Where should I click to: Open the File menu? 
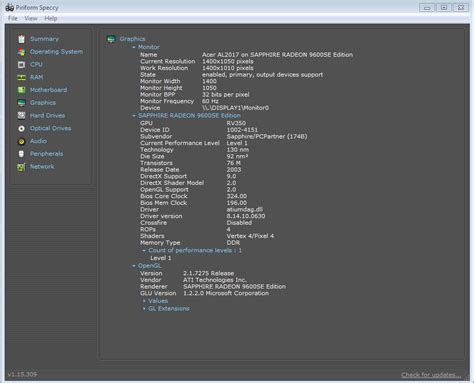coord(13,18)
